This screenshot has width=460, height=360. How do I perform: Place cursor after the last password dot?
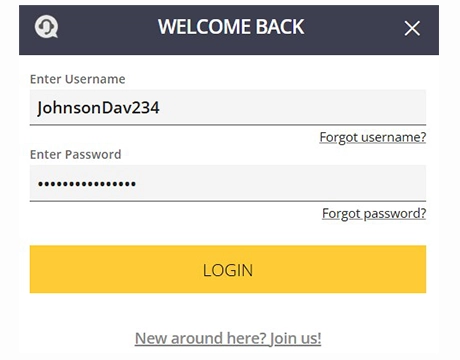tap(136, 183)
